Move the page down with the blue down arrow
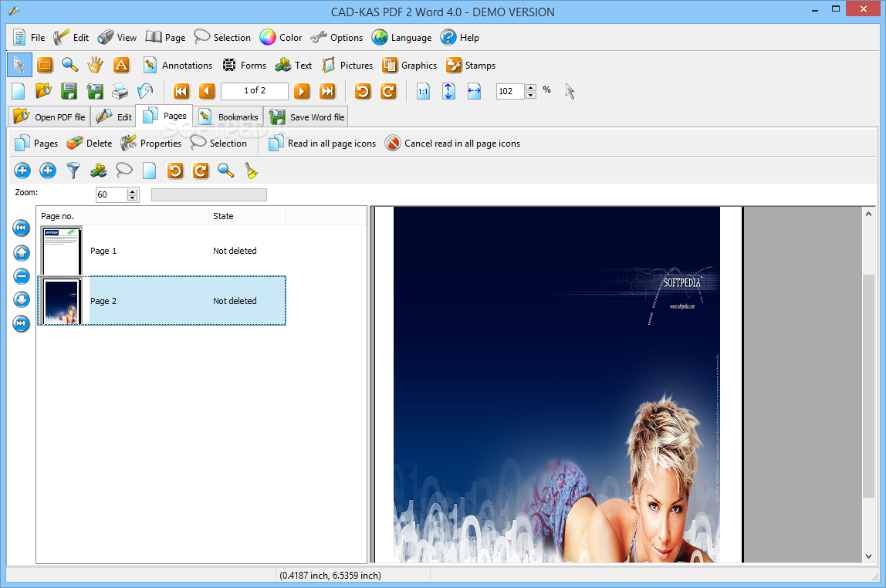 coord(22,299)
